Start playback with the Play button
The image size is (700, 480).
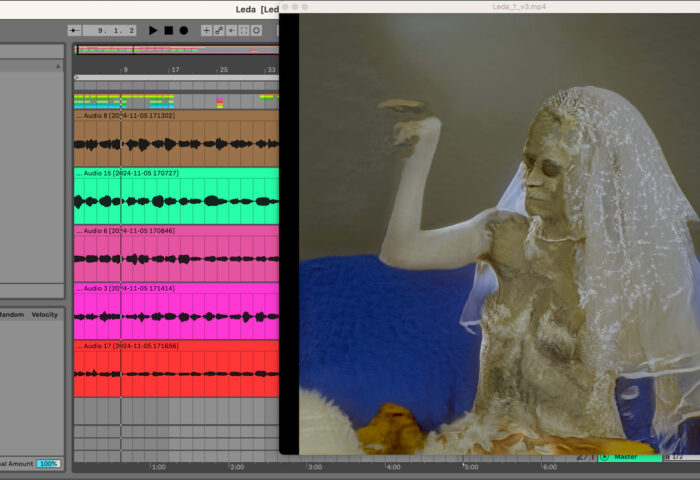[x=153, y=30]
